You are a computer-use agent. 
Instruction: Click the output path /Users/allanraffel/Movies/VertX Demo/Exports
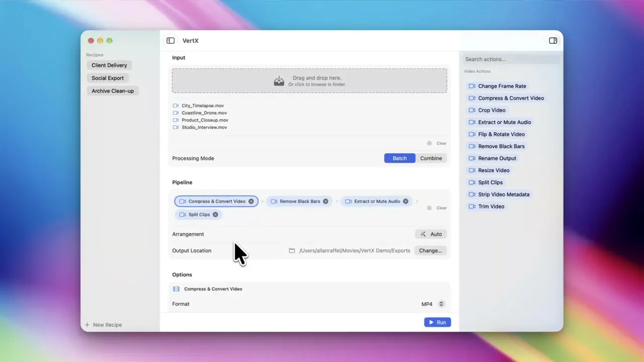pos(355,250)
